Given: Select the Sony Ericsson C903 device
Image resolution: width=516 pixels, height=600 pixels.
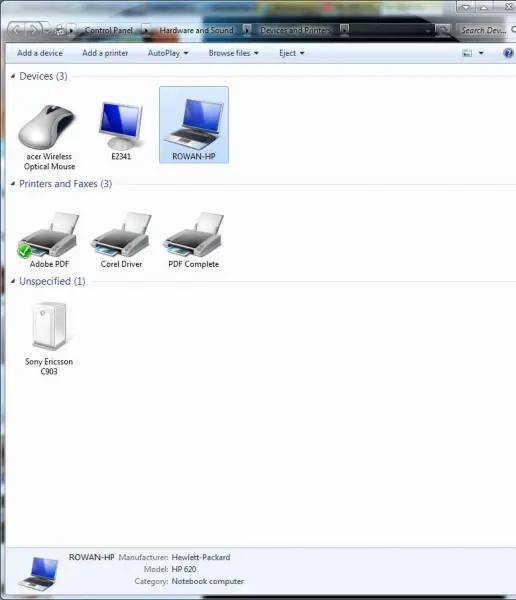Looking at the screenshot, I should (x=49, y=339).
